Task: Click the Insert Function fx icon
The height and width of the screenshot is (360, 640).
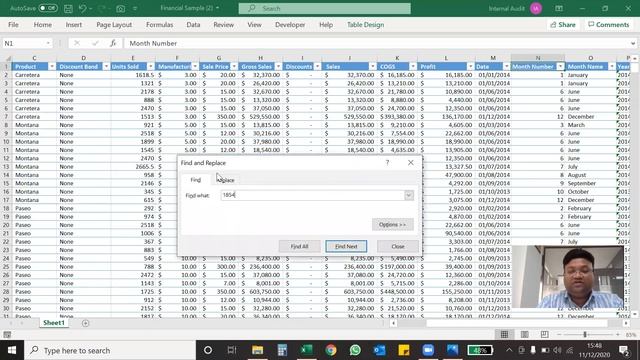Action: click(113, 43)
